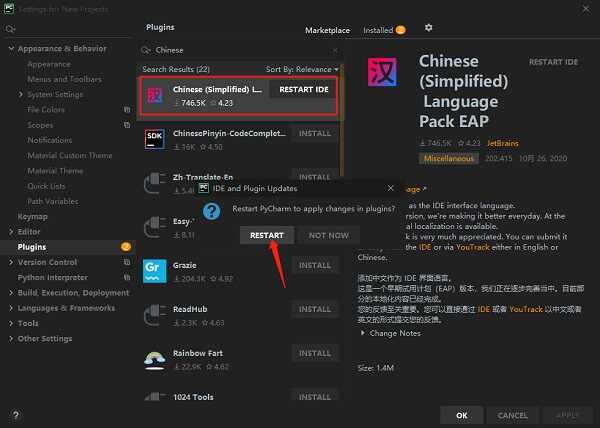Image resolution: width=600 pixels, height=428 pixels.
Task: Click the ChinesePinyin-CodeComplete SDK plugin icon
Action: (x=155, y=139)
